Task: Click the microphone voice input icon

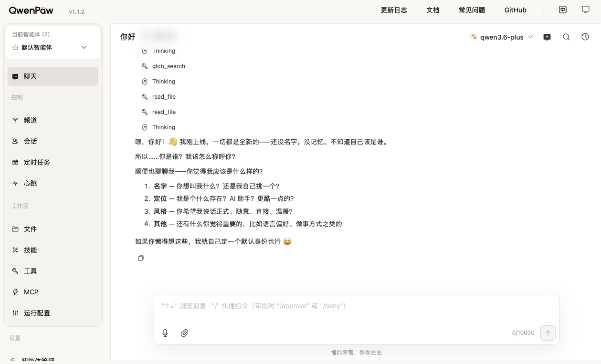Action: click(x=165, y=333)
